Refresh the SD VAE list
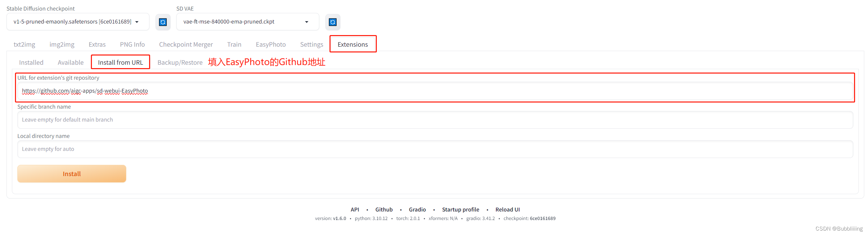This screenshot has height=235, width=868. pyautogui.click(x=333, y=22)
